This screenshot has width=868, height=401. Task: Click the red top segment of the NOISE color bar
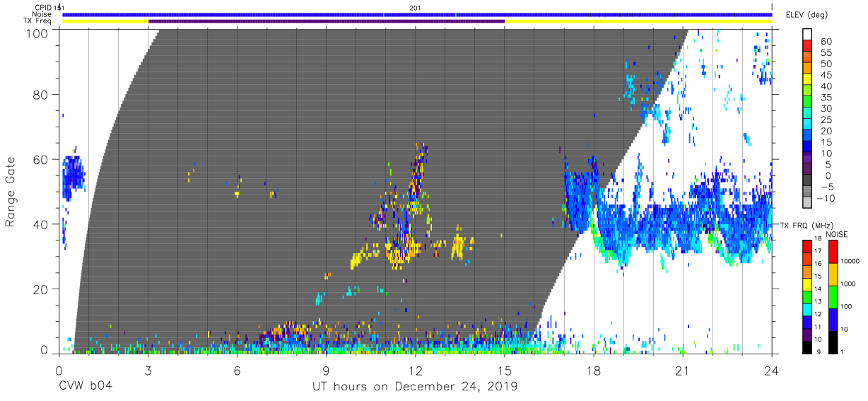(x=833, y=252)
